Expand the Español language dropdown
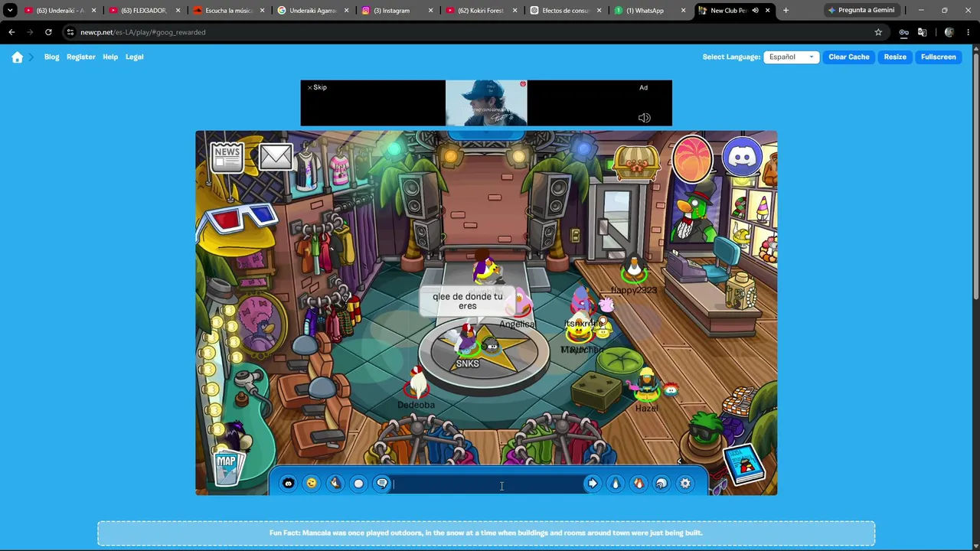 [792, 57]
